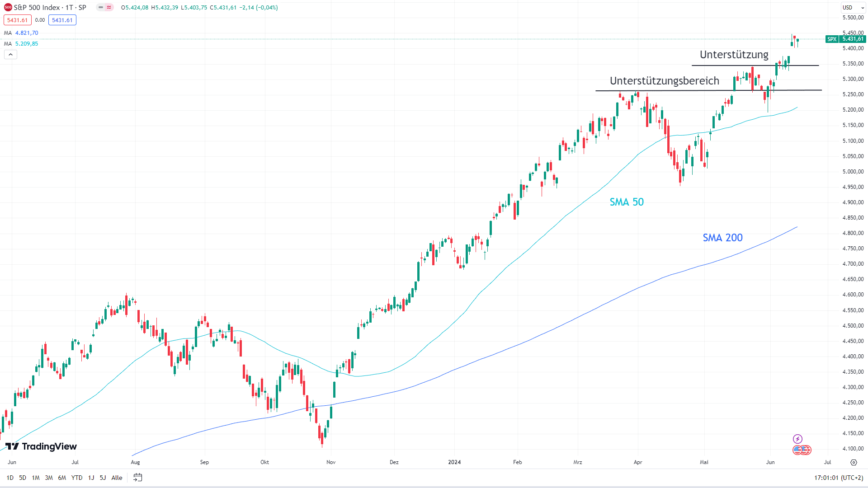Click the pink approximate-data indicator icon
The width and height of the screenshot is (868, 488).
109,7
